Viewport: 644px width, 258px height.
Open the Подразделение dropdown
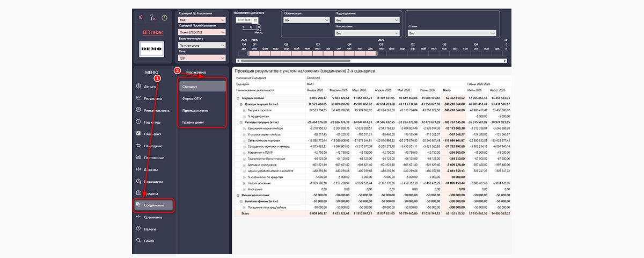coord(368,20)
